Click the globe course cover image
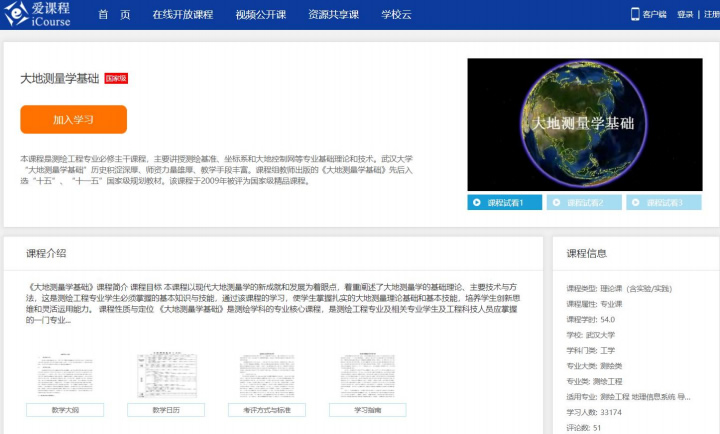 (584, 124)
